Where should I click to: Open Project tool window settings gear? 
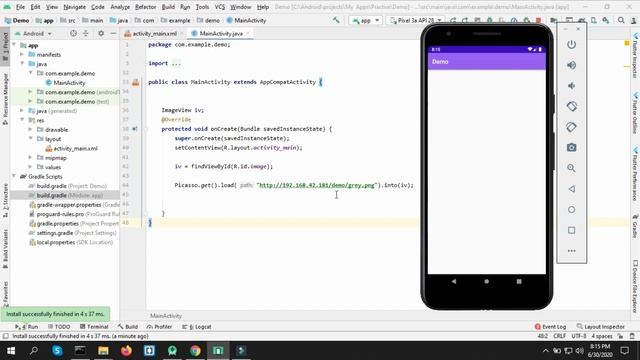click(x=101, y=33)
